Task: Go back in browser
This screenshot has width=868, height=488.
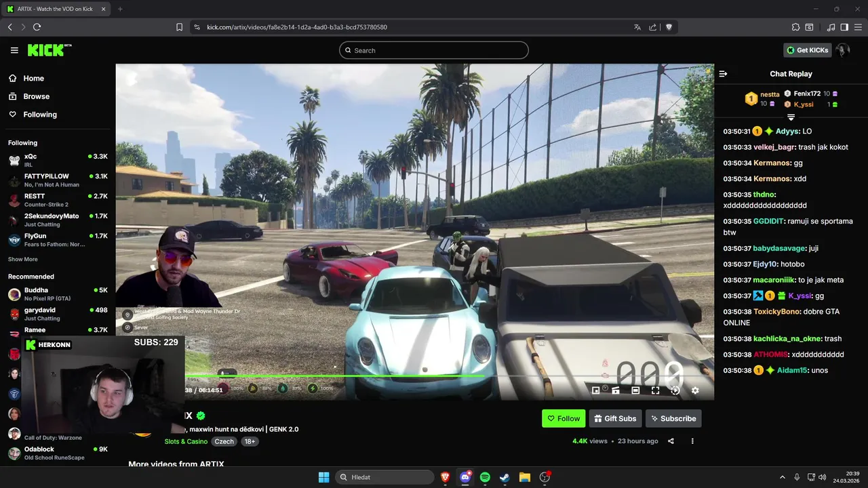Action: (x=9, y=27)
